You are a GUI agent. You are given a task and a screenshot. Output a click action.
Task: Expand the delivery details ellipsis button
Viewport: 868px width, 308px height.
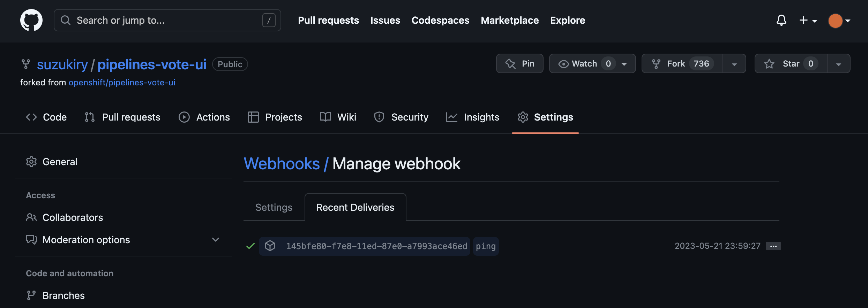(x=773, y=246)
